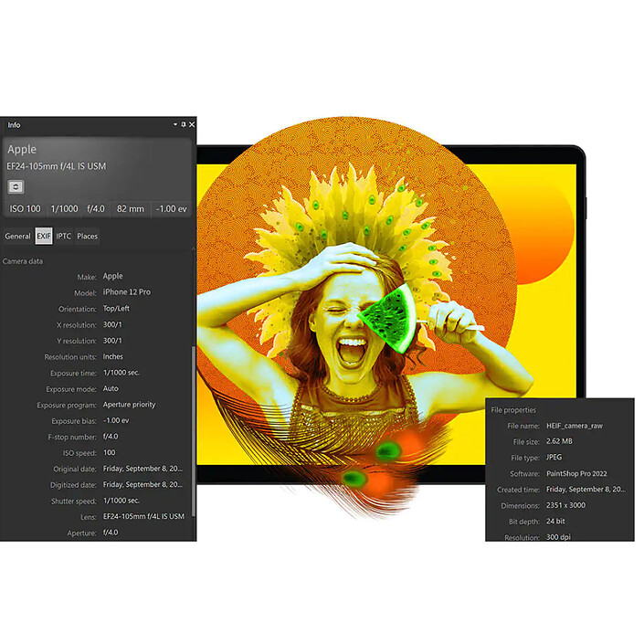Click the Info panel title
644x644 pixels.
click(14, 125)
